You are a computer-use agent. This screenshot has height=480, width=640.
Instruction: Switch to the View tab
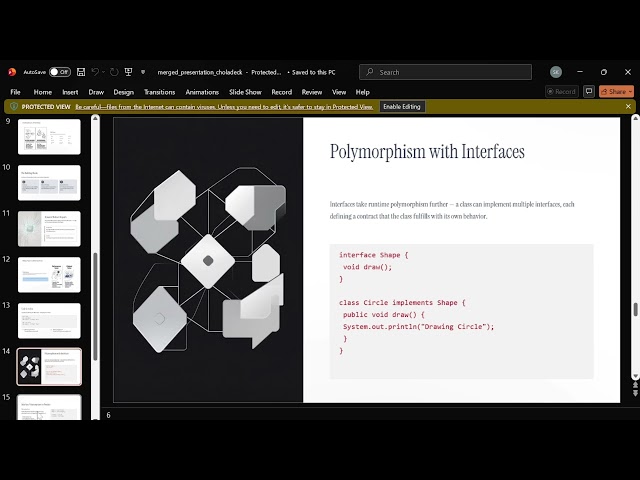[339, 92]
